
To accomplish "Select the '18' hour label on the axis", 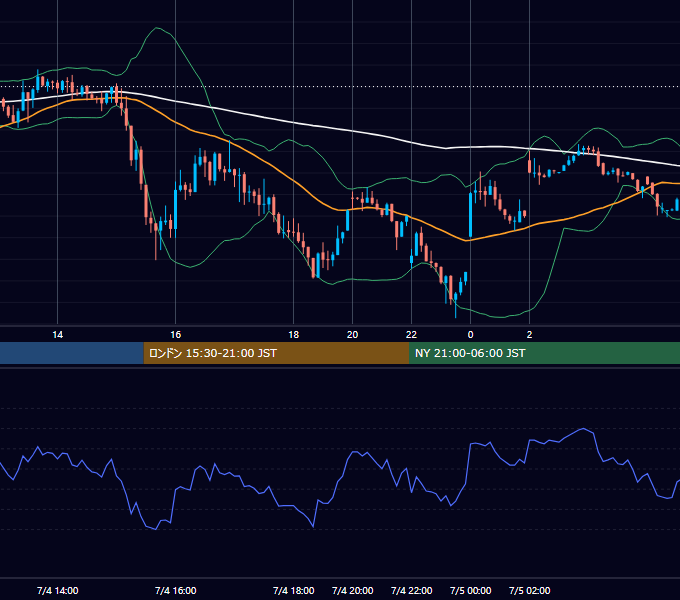I will pos(294,335).
